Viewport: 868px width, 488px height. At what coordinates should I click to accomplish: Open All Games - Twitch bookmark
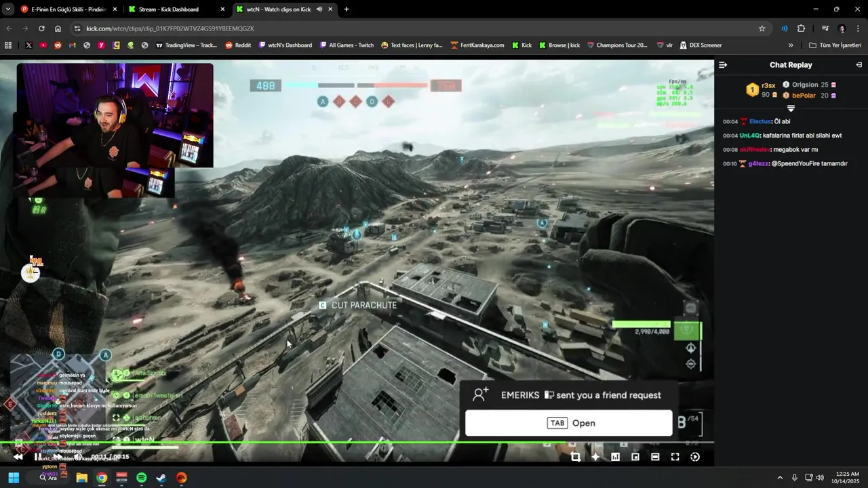point(347,45)
